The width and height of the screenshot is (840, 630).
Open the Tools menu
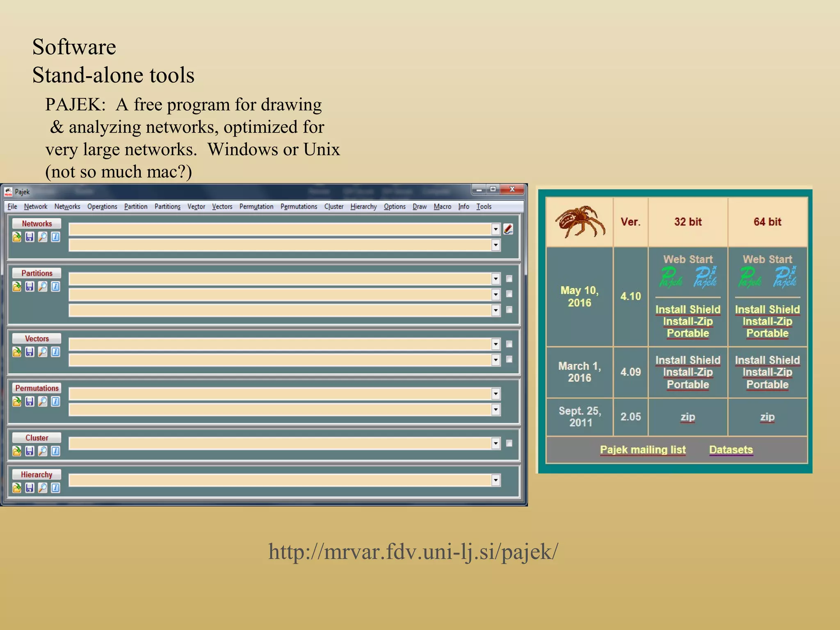(x=484, y=206)
